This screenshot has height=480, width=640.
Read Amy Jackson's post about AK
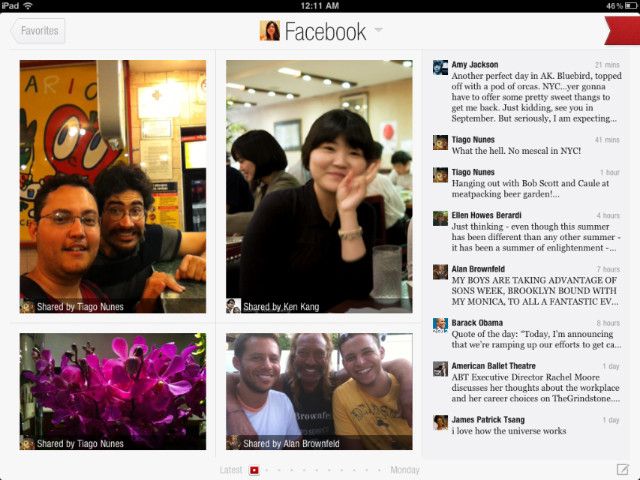[x=536, y=97]
